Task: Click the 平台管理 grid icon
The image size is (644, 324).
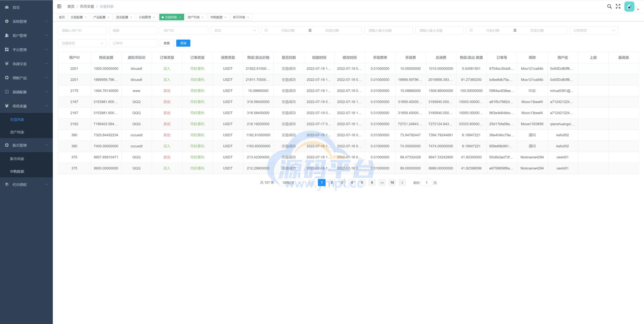Action: click(7, 50)
